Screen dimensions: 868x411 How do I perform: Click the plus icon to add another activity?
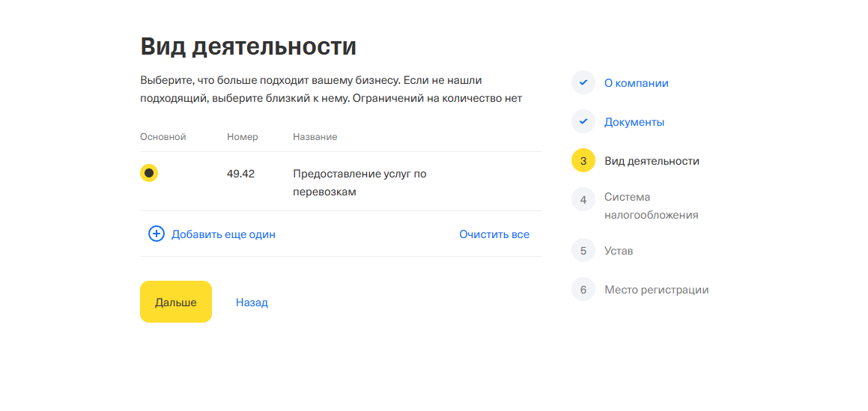point(157,234)
